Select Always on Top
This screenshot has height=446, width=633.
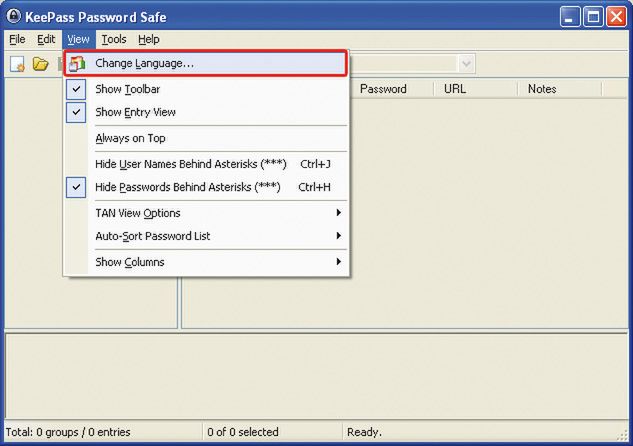coord(129,138)
